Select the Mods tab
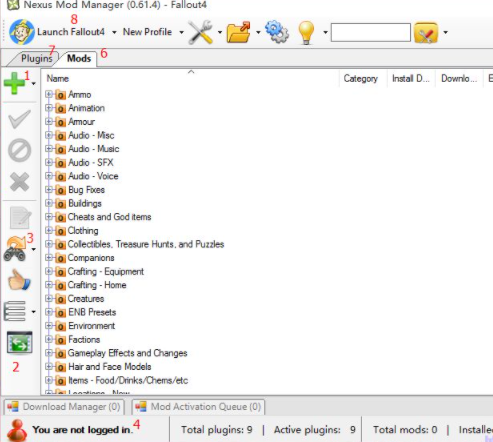493x442 pixels. click(79, 58)
